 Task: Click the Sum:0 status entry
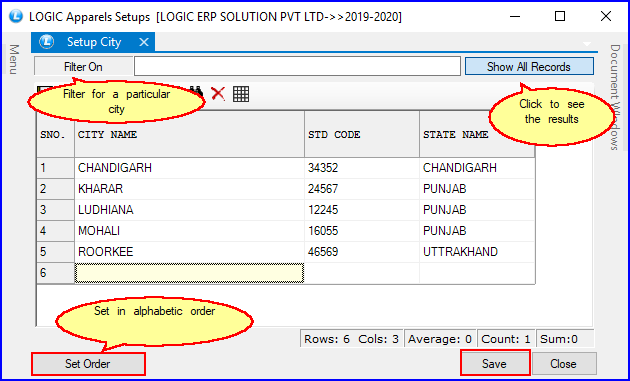pos(565,339)
